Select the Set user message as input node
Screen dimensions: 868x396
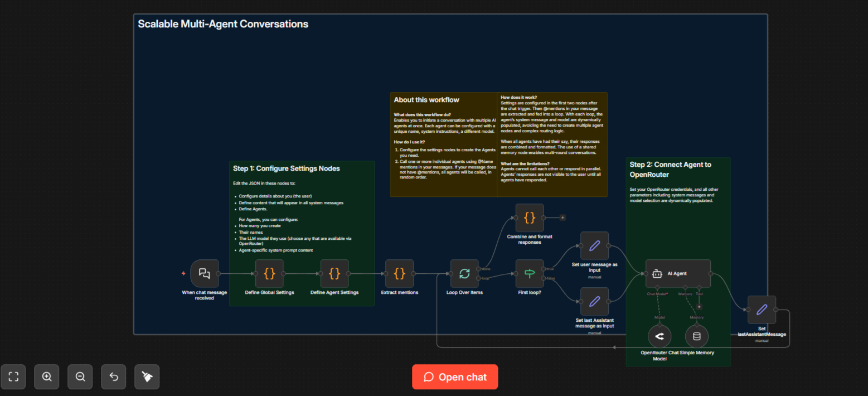(594, 246)
